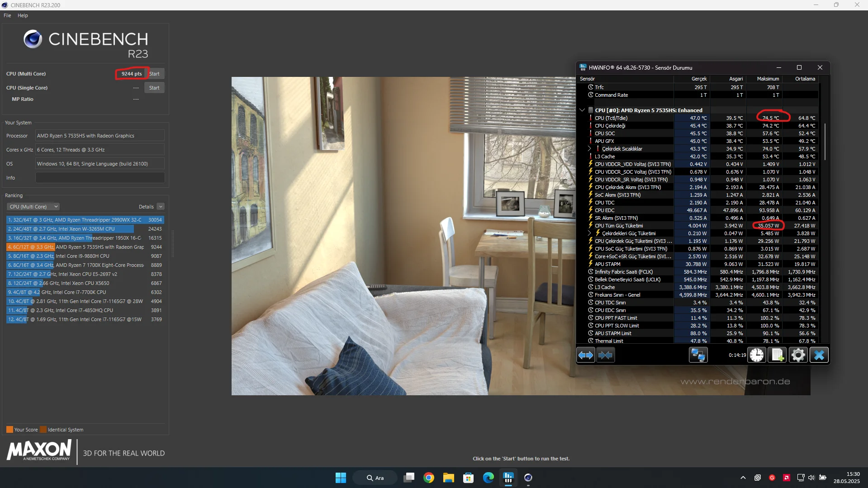Image resolution: width=868 pixels, height=488 pixels.
Task: Select the Thermal Limit sensor row
Action: (x=698, y=341)
